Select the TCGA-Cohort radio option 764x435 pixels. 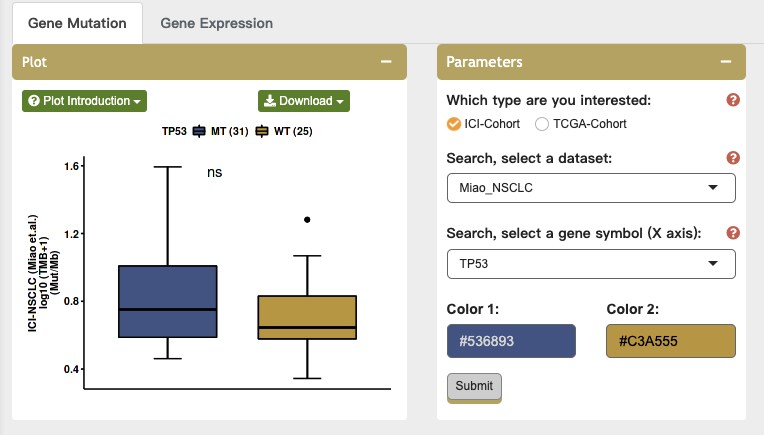[543, 124]
